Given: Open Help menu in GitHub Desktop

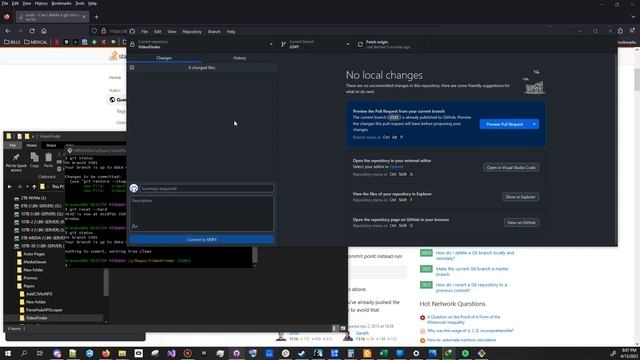Looking at the screenshot, I should click(231, 31).
